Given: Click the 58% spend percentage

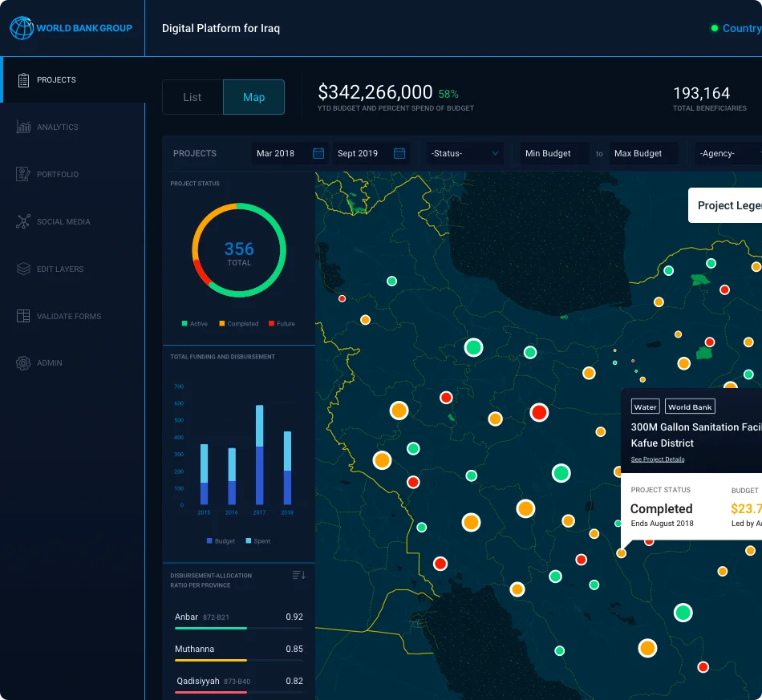Looking at the screenshot, I should pyautogui.click(x=448, y=94).
